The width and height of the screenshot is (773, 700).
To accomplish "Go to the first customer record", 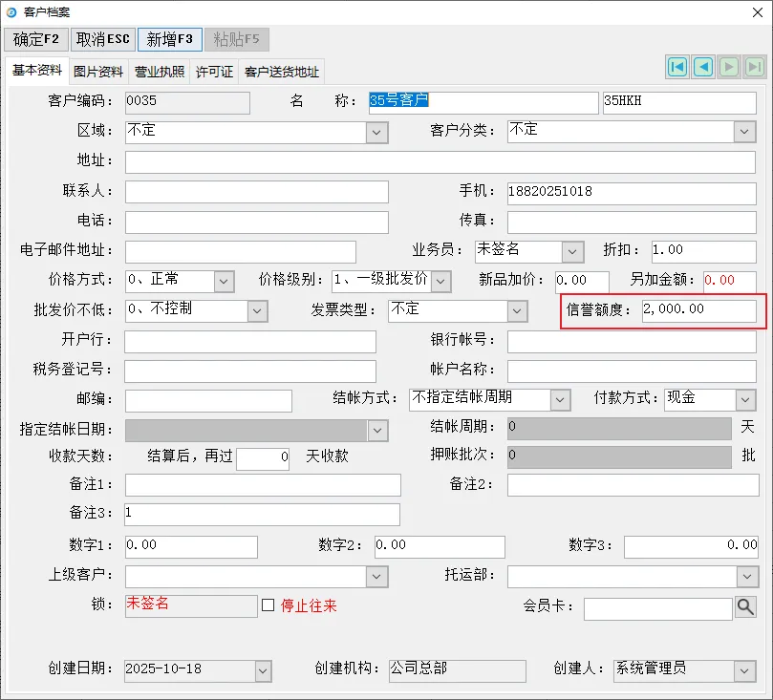I will coord(677,67).
